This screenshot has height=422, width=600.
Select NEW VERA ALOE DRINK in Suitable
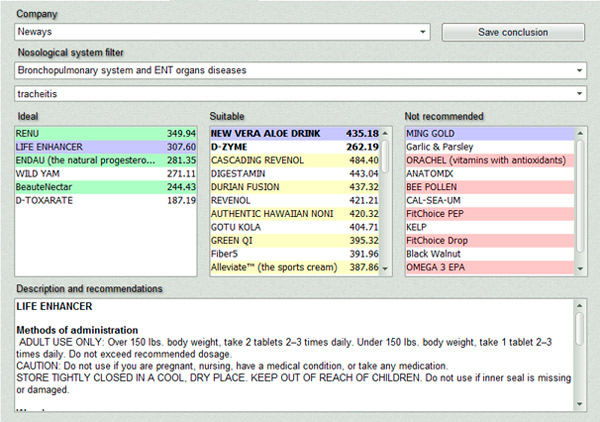pos(295,134)
